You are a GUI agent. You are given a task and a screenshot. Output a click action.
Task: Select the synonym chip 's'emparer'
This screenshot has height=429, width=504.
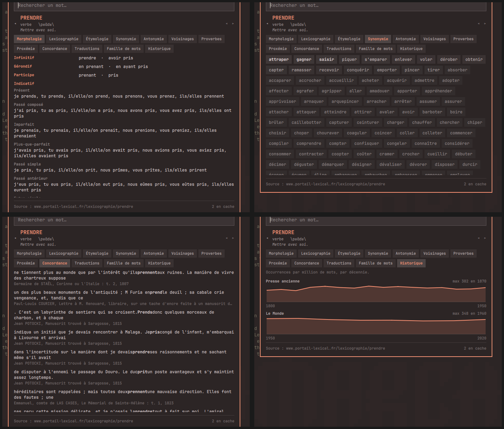click(376, 60)
